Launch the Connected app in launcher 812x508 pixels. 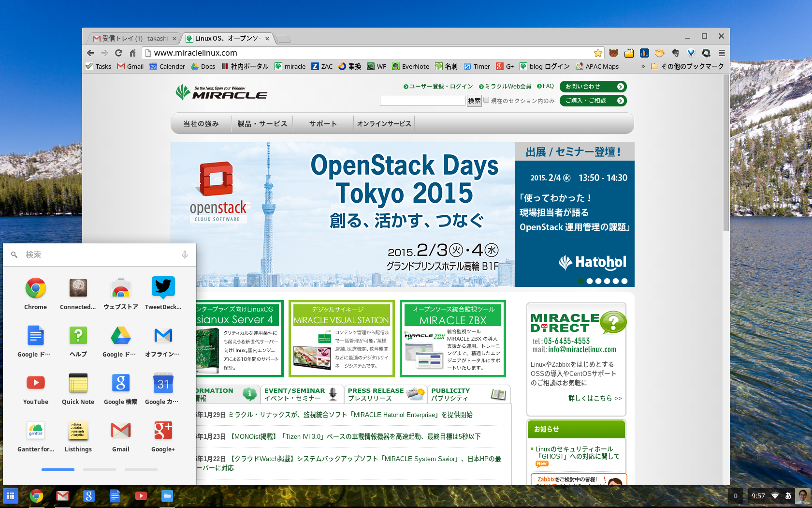click(78, 293)
